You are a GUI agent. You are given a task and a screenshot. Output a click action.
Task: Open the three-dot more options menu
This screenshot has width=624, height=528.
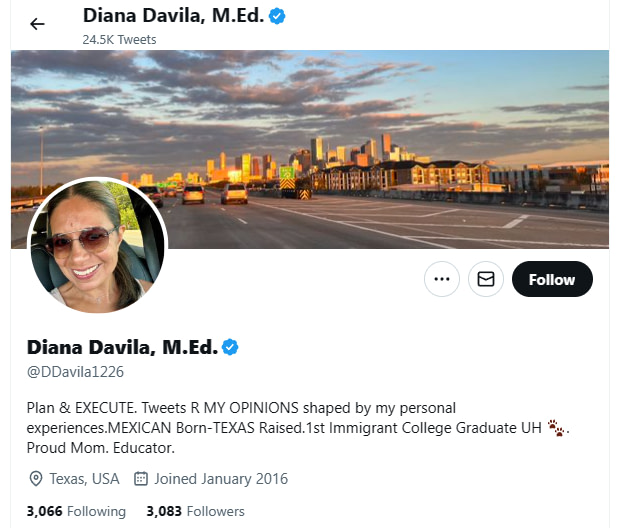coord(442,279)
